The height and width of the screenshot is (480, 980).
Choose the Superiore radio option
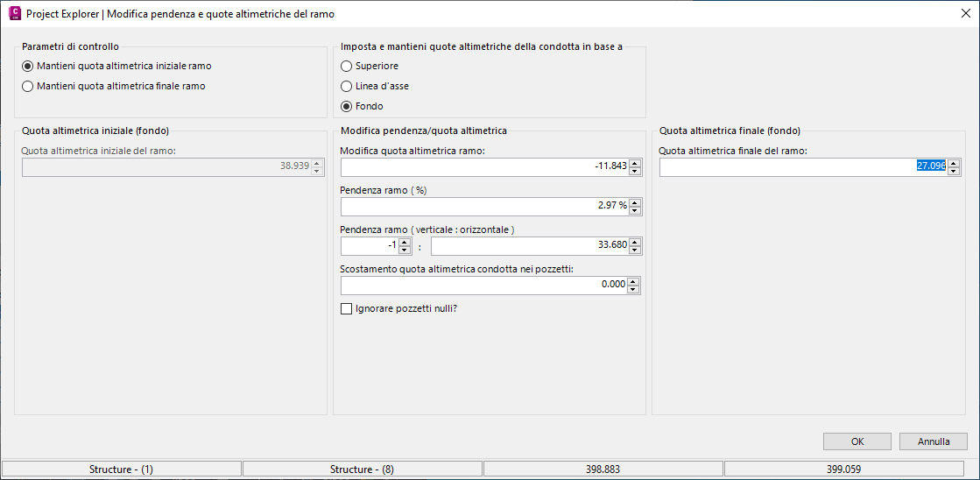coord(347,66)
